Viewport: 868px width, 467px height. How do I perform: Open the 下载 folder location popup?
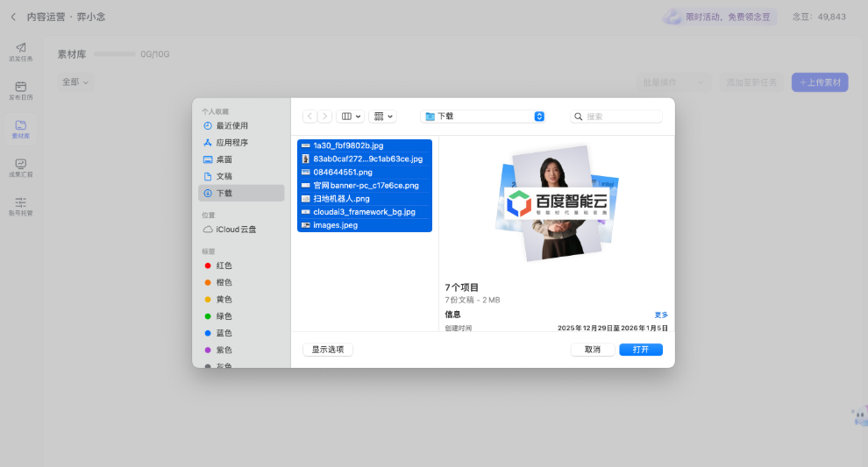482,116
